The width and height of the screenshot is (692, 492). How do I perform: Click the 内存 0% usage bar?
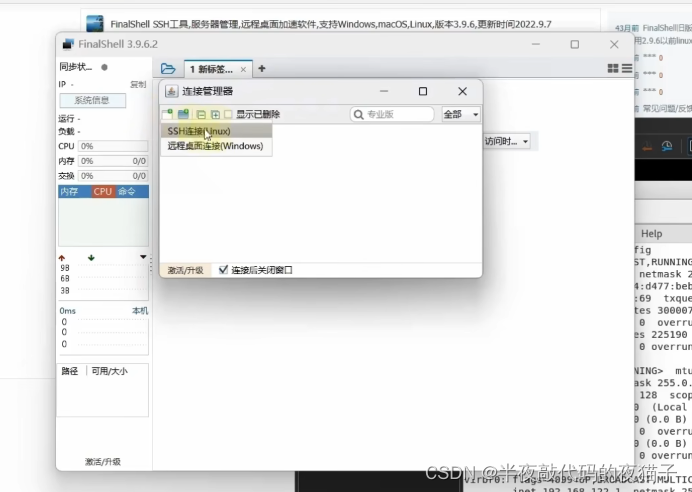[x=113, y=161]
